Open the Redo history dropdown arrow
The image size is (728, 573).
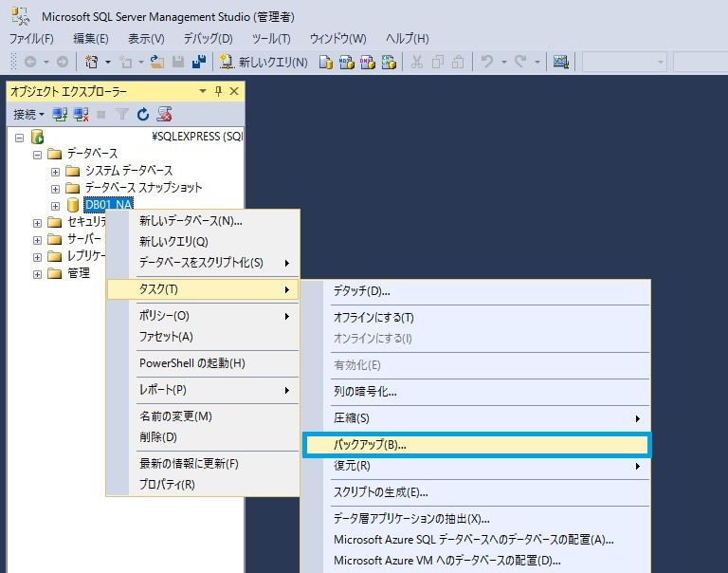click(537, 62)
